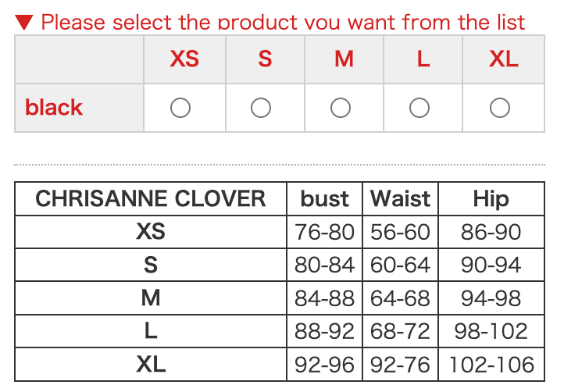Click the red down-triangle icon
Viewport: 564px width, 392px height.
pos(24,22)
